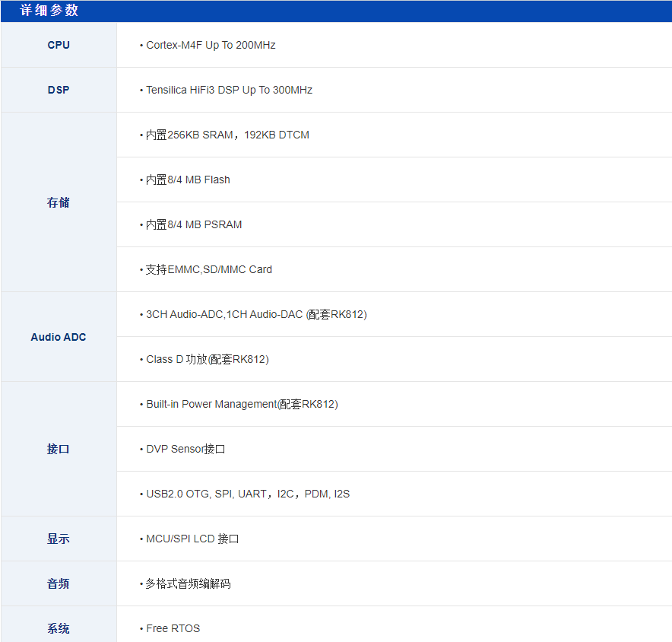Select the 显示 category label
This screenshot has width=672, height=642.
pyautogui.click(x=59, y=539)
